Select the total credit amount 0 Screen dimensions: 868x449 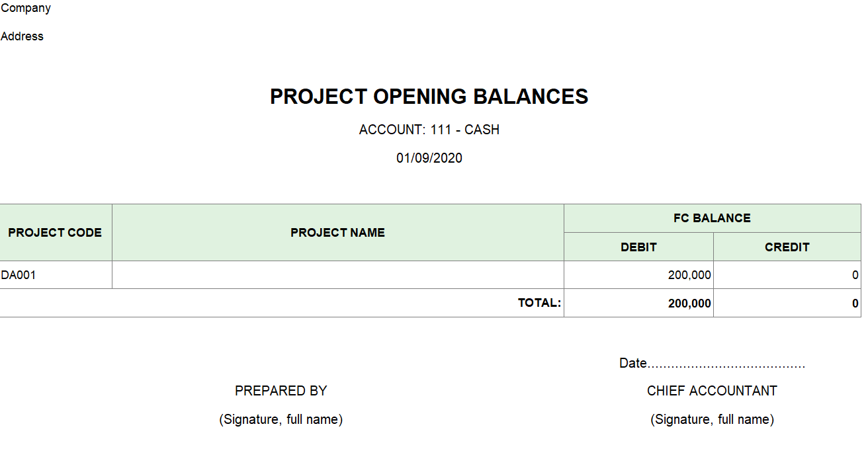(x=855, y=304)
